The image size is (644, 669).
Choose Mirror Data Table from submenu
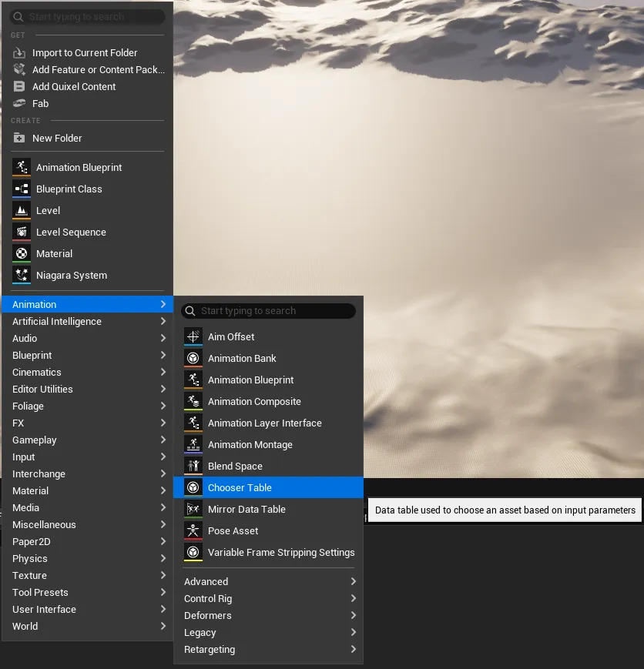point(269,509)
